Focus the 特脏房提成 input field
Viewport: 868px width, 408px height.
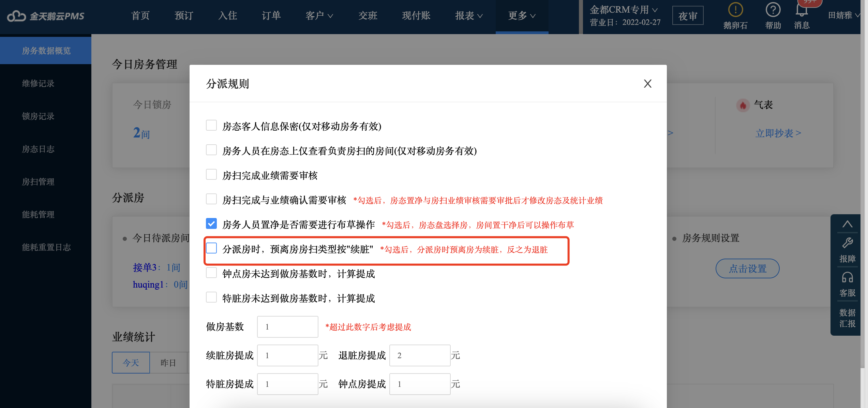(x=287, y=384)
